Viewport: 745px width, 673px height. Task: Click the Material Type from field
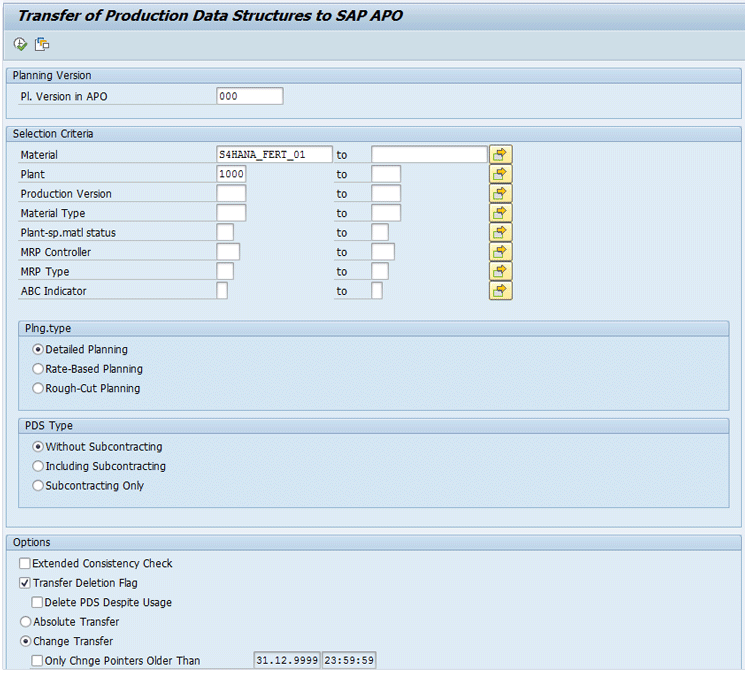(231, 213)
